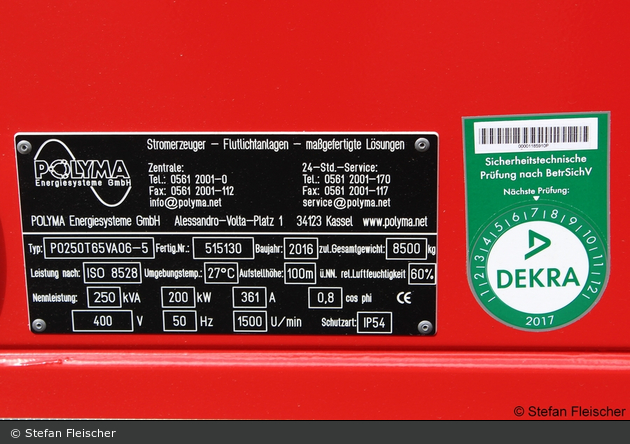Select total weight value '8500'
The image size is (630, 444).
point(406,249)
